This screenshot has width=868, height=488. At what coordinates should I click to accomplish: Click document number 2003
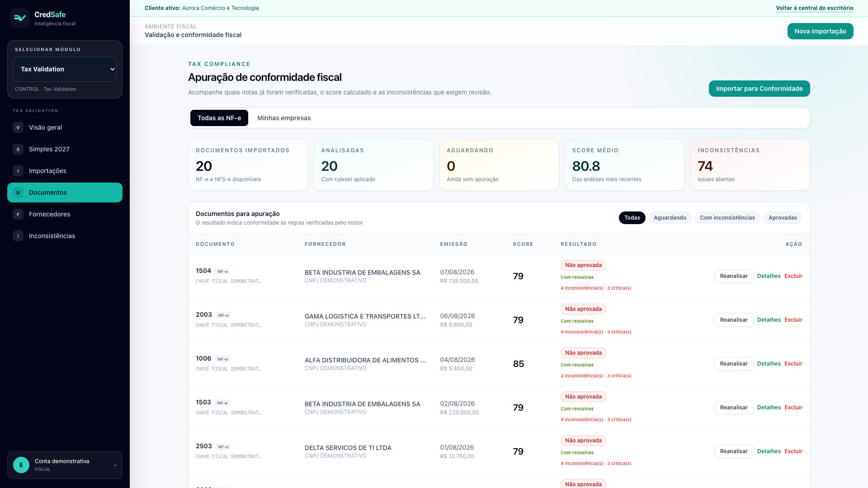[204, 314]
